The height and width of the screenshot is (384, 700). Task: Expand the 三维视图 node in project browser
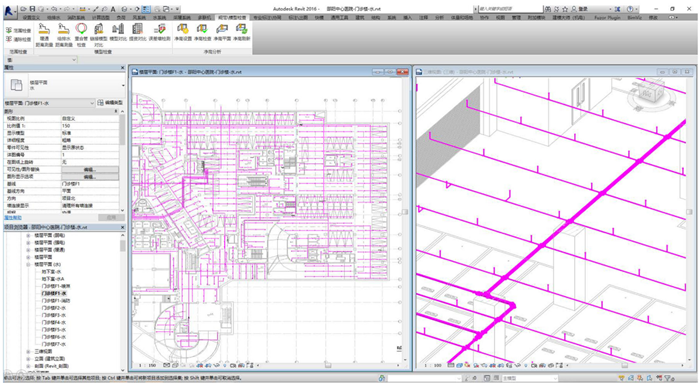(x=29, y=351)
